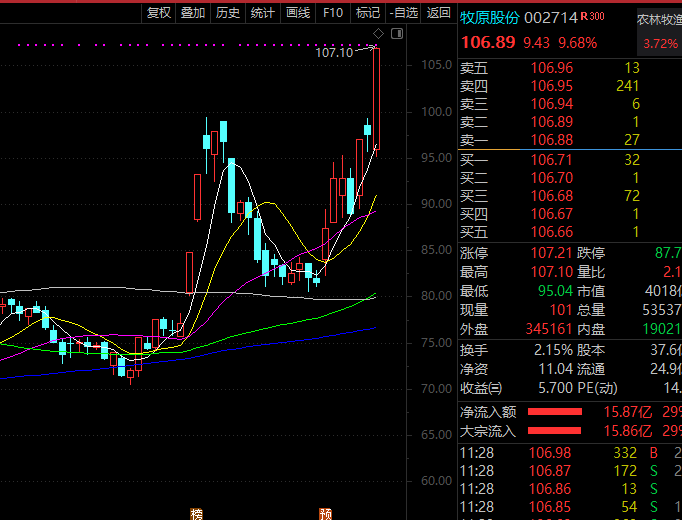
Task: Click the 返回 back button
Action: click(x=438, y=13)
